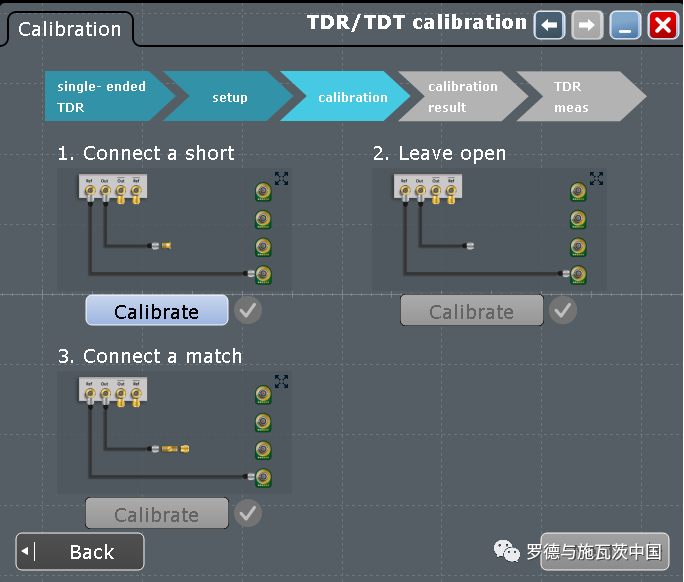Image resolution: width=684 pixels, height=582 pixels.
Task: Go to the single-ended TDR step
Action: coord(101,97)
